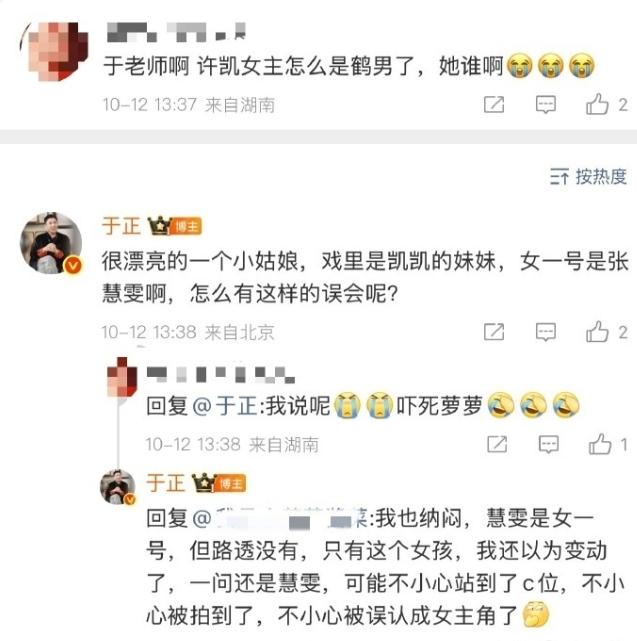Share 于正's comment posted from 北京
The height and width of the screenshot is (641, 637).
coord(494,332)
